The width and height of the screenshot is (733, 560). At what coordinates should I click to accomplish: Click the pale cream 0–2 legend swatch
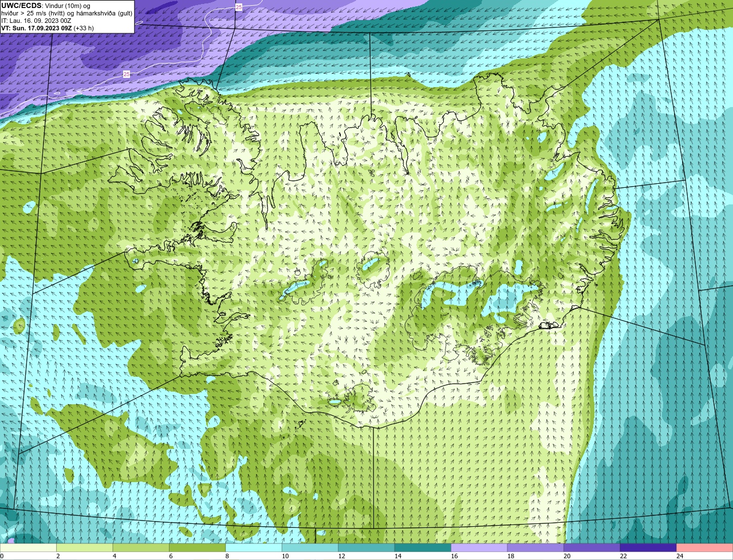point(29,547)
